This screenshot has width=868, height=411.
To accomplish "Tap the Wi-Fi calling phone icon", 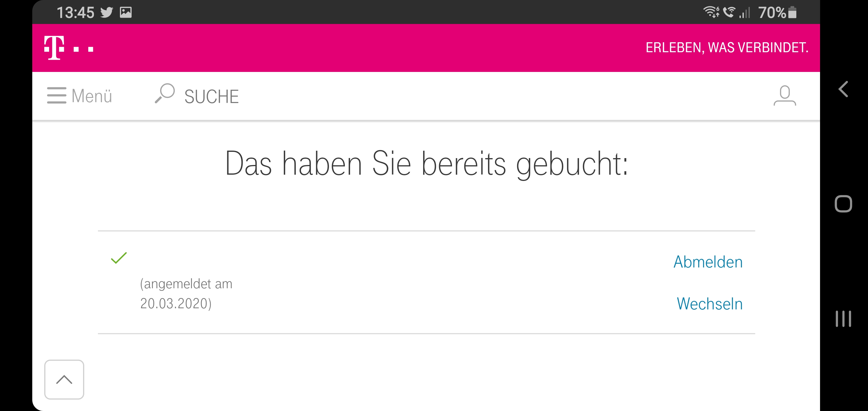I will coord(729,12).
